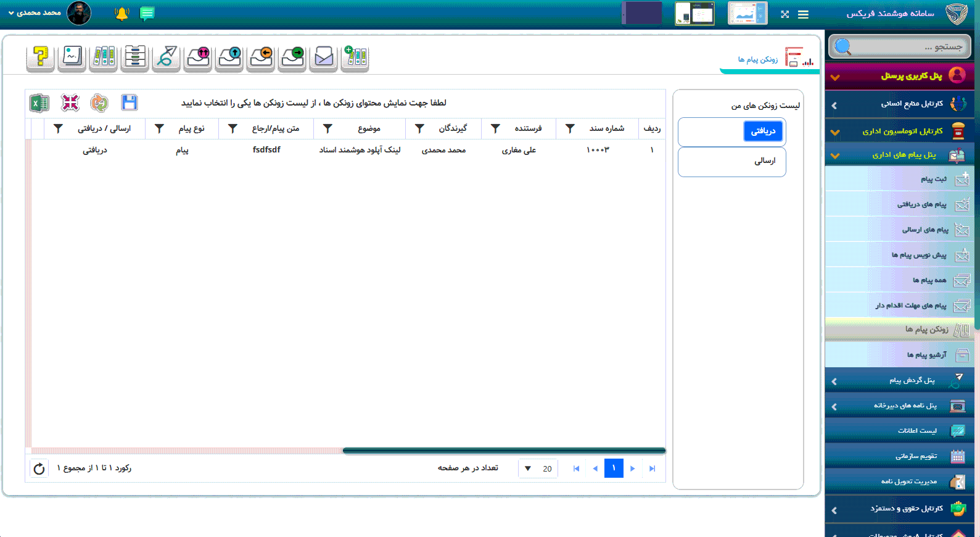Open the filter on the موضوع column
980x537 pixels.
(x=328, y=128)
